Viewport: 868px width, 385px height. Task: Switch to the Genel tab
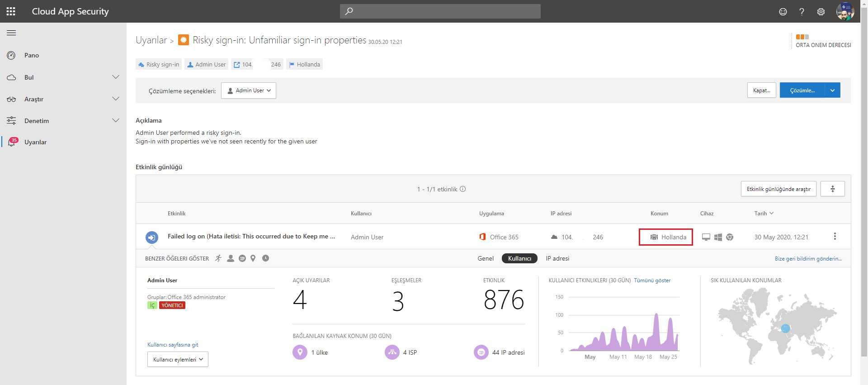(x=486, y=258)
